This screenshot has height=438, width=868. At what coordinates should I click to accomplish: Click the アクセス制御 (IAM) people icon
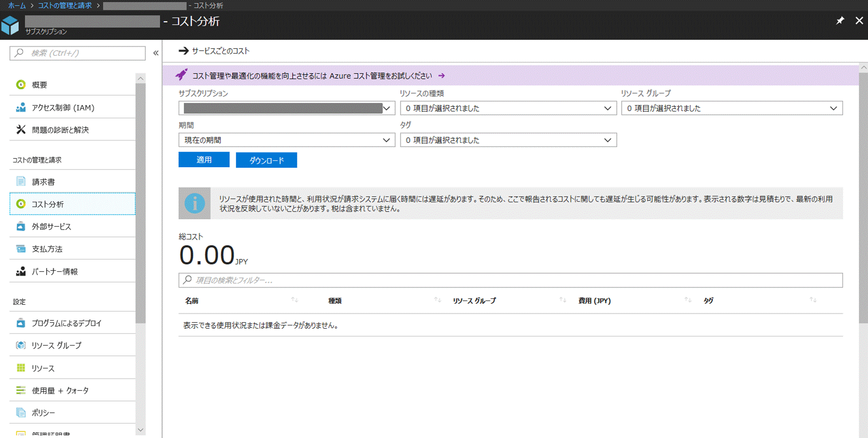[x=21, y=107]
